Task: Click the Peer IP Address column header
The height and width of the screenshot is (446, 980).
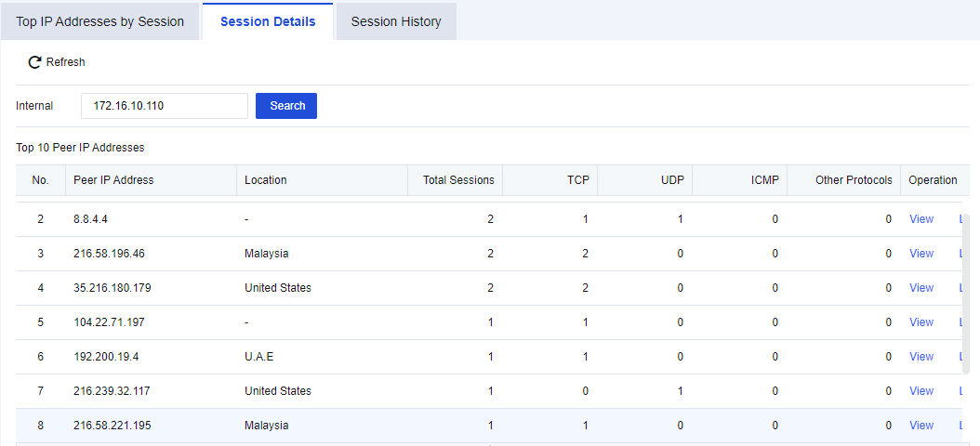Action: tap(113, 180)
